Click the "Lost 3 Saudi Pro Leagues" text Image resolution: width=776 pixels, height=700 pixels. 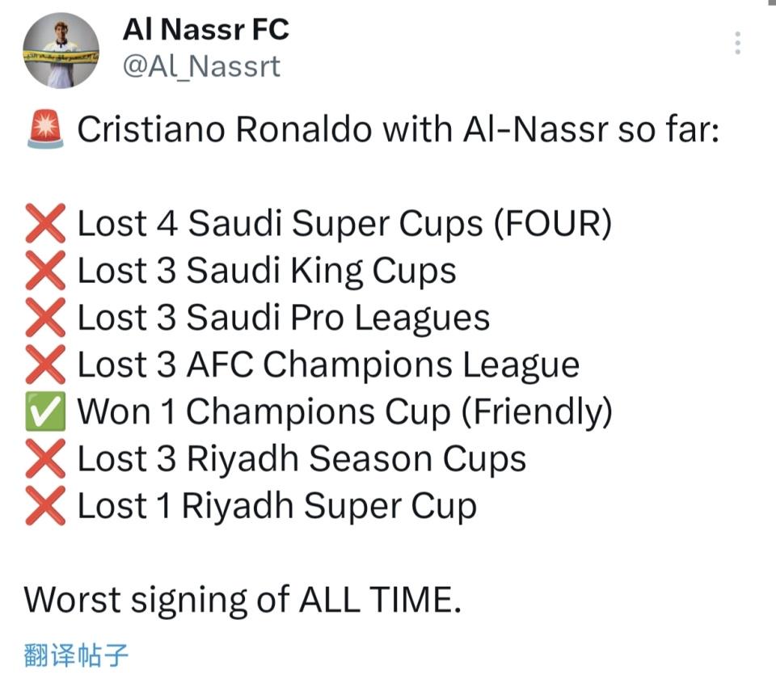pyautogui.click(x=283, y=318)
